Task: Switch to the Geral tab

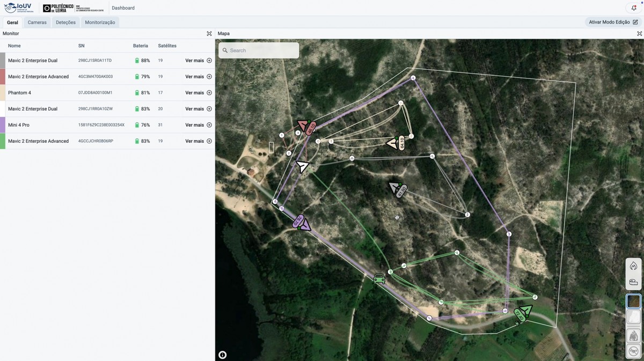Action: click(x=12, y=22)
